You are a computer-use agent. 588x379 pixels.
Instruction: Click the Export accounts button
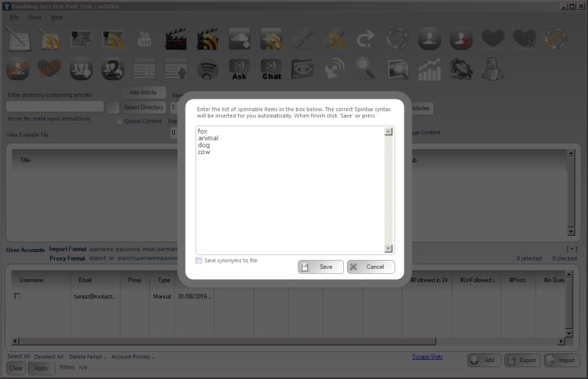pyautogui.click(x=523, y=360)
